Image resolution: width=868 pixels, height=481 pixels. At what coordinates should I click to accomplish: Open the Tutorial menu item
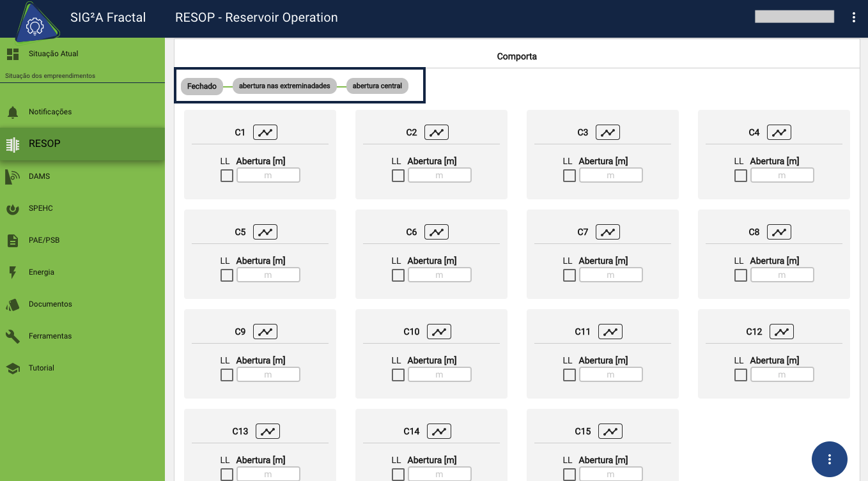13,368
